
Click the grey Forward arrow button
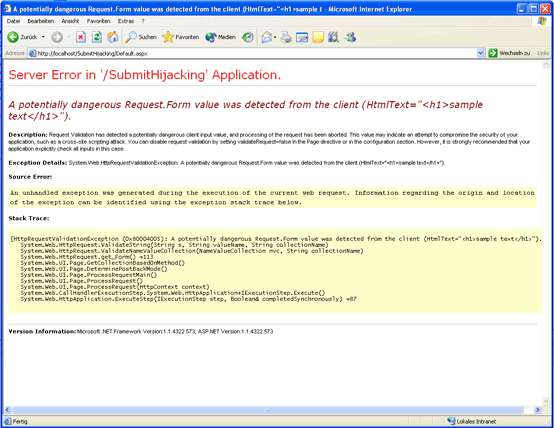(x=57, y=37)
